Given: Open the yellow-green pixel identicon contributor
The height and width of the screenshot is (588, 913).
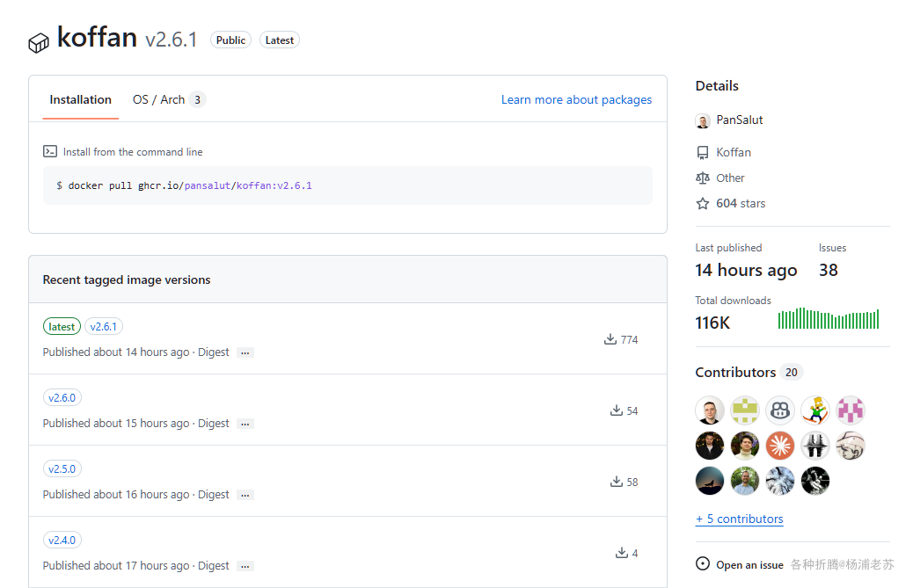Looking at the screenshot, I should (x=745, y=410).
